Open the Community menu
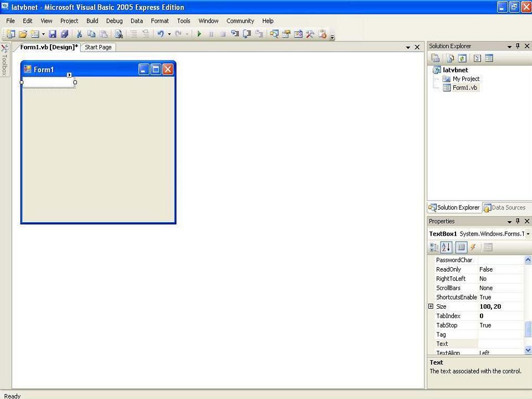This screenshot has width=532, height=399. point(240,21)
